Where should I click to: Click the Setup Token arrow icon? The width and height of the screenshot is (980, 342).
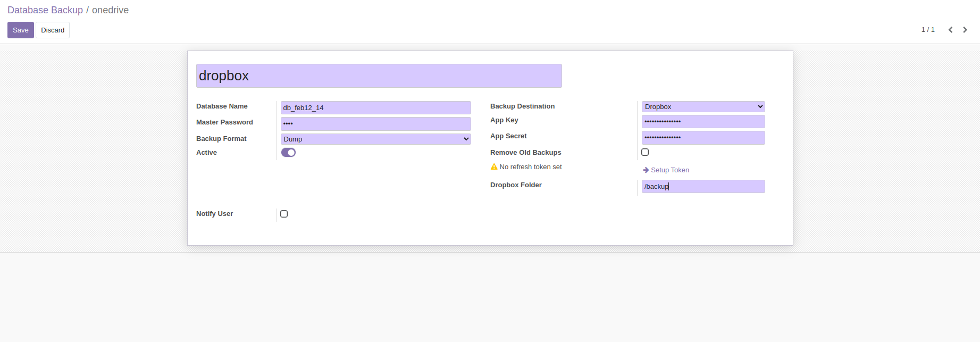point(646,170)
